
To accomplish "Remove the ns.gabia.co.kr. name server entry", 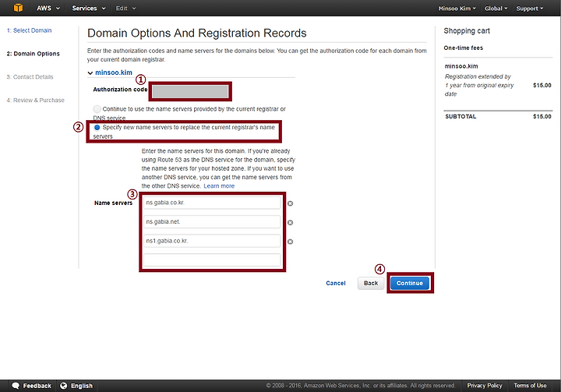I will pos(290,203).
